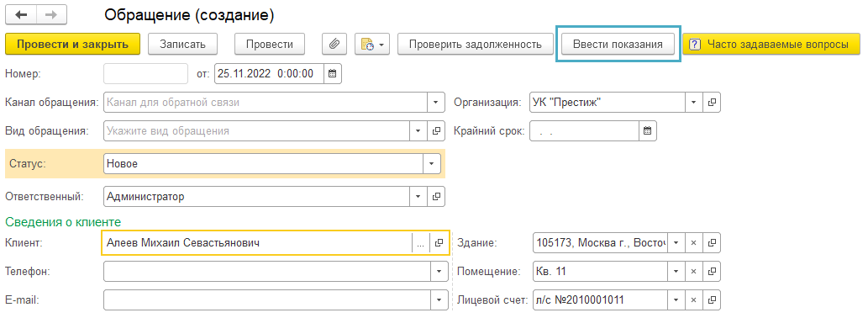
Task: Clear the Лицевой счет field with the x
Action: tap(693, 300)
